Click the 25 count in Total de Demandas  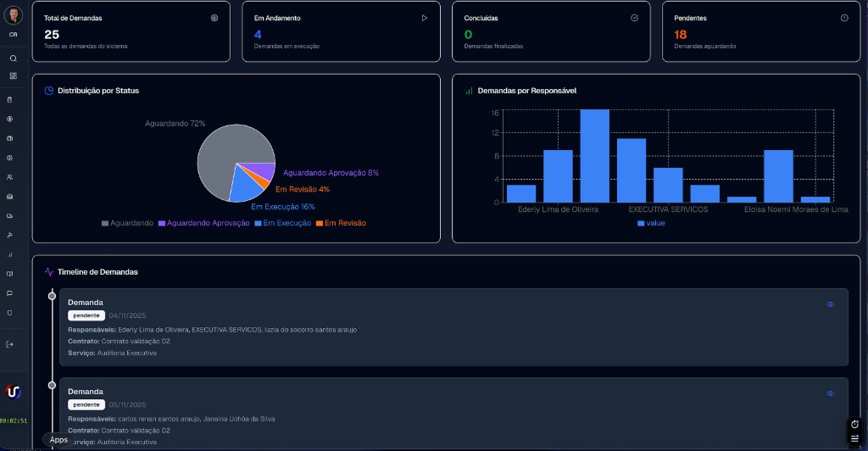(52, 34)
